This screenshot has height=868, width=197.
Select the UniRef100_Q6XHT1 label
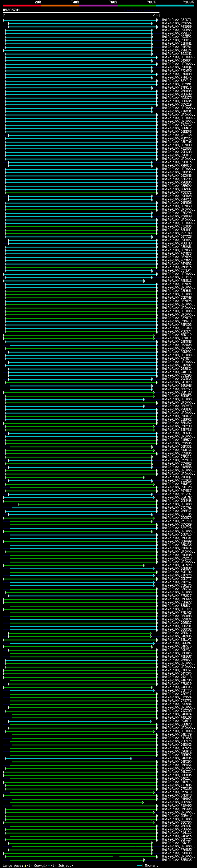click(177, 338)
